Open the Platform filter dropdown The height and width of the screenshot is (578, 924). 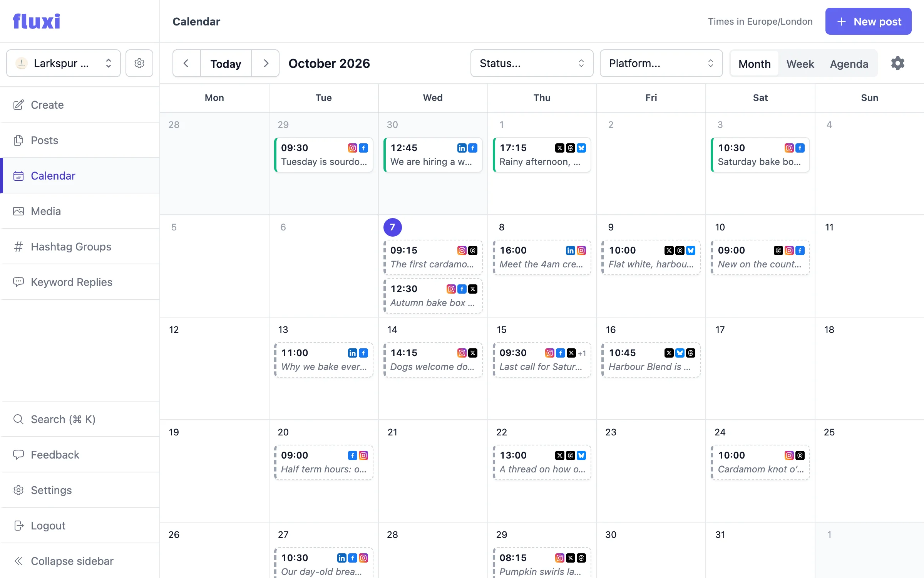(x=661, y=63)
